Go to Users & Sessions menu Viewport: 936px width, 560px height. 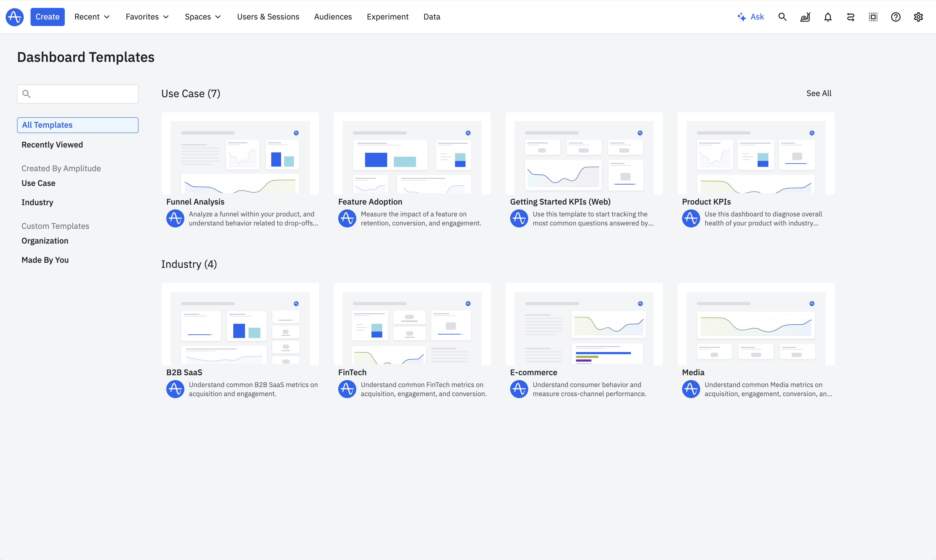[x=268, y=17]
